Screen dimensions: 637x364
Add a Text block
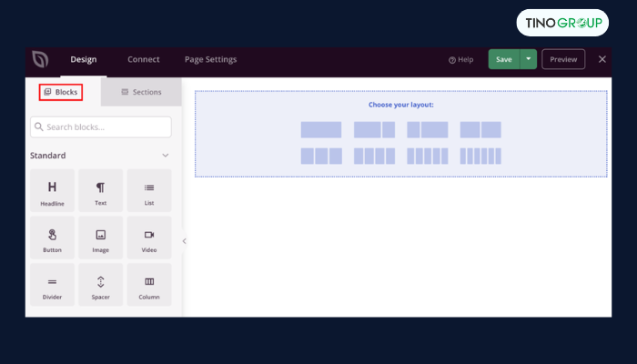[100, 190]
